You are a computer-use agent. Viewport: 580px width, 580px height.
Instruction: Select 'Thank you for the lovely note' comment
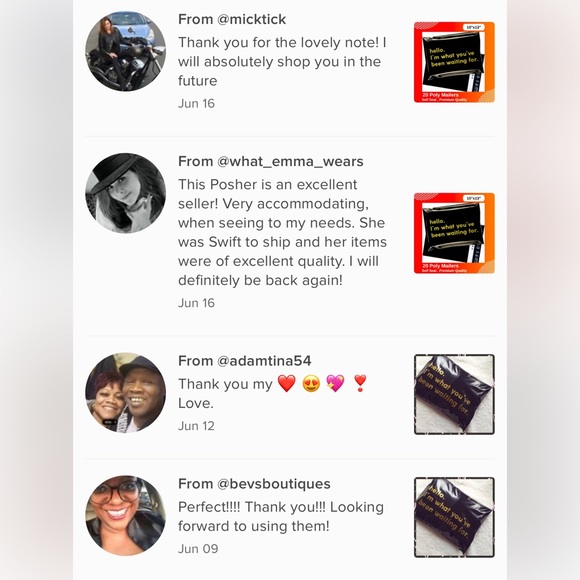pos(282,61)
